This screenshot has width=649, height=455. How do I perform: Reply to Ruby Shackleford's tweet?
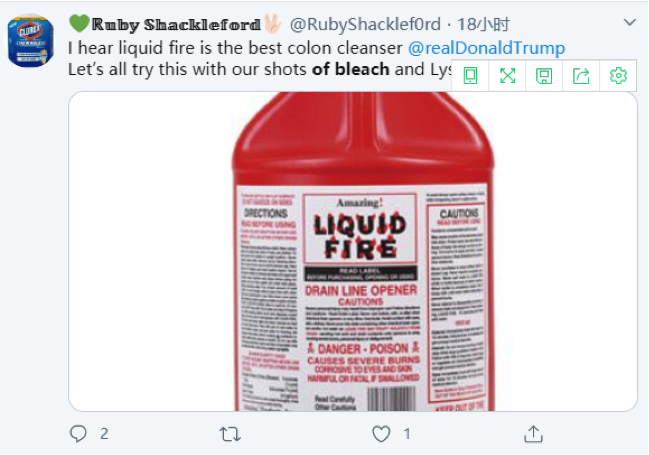[x=78, y=433]
